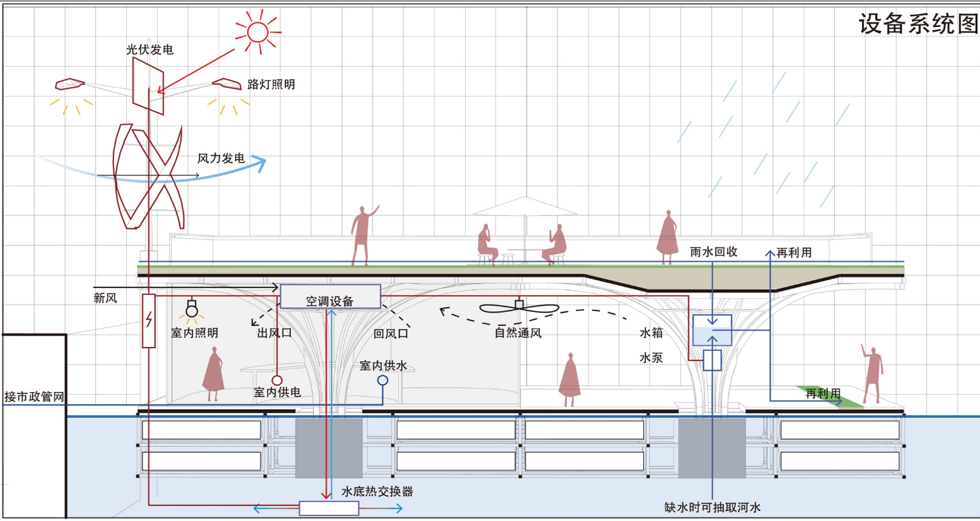
Task: Click the 设备系统图 title text
Action: (x=918, y=24)
